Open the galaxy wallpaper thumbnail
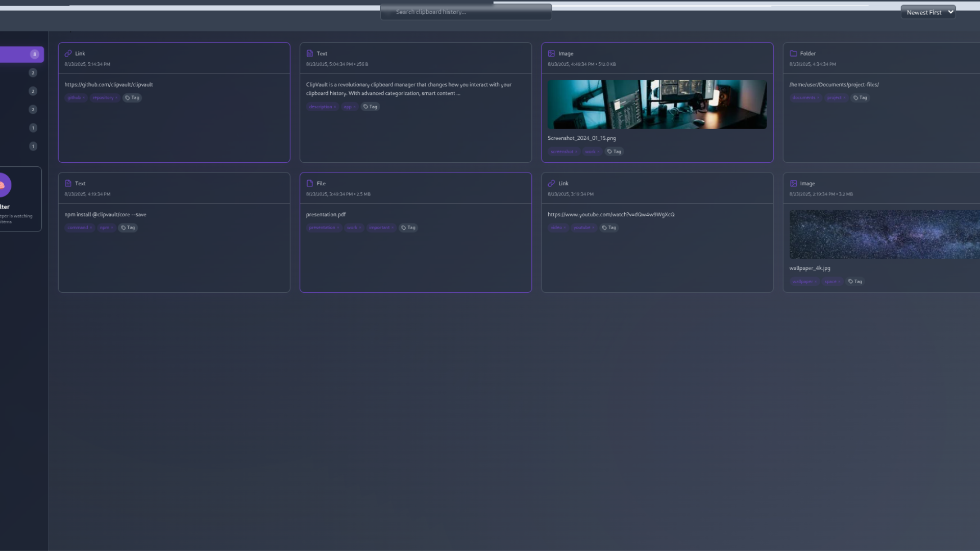This screenshot has width=980, height=551. (x=884, y=235)
